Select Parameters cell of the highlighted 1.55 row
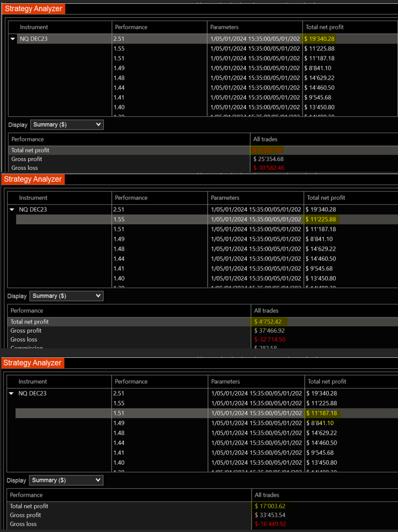The height and width of the screenshot is (532, 398). click(x=256, y=219)
